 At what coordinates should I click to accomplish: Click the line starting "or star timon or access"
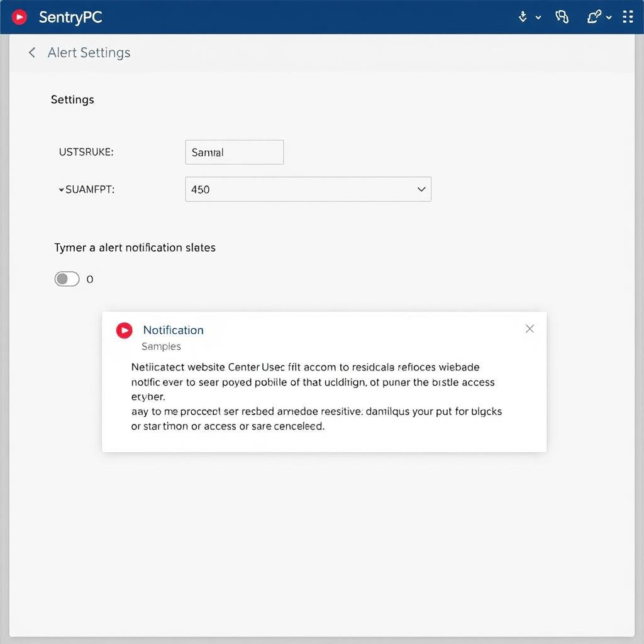228,426
